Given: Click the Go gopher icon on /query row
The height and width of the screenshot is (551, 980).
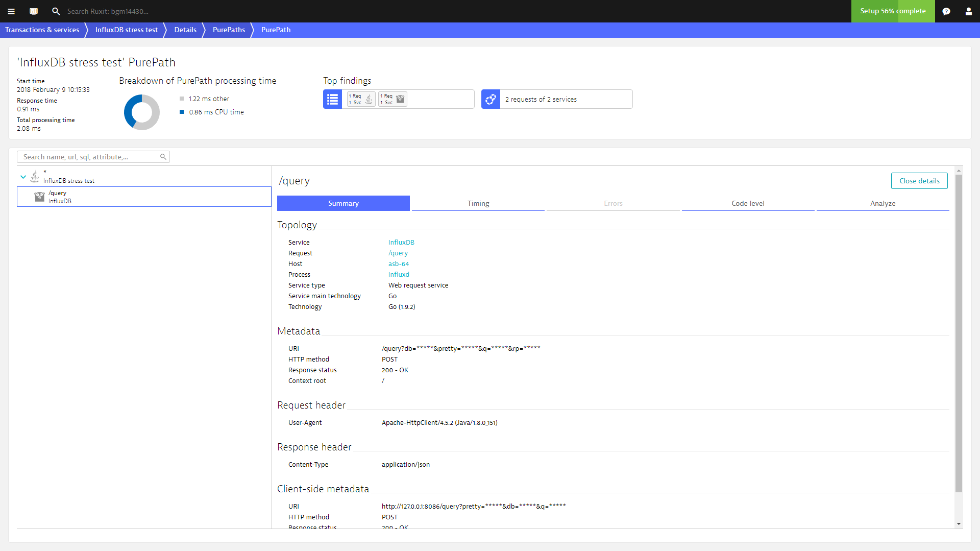Looking at the screenshot, I should pyautogui.click(x=39, y=197).
